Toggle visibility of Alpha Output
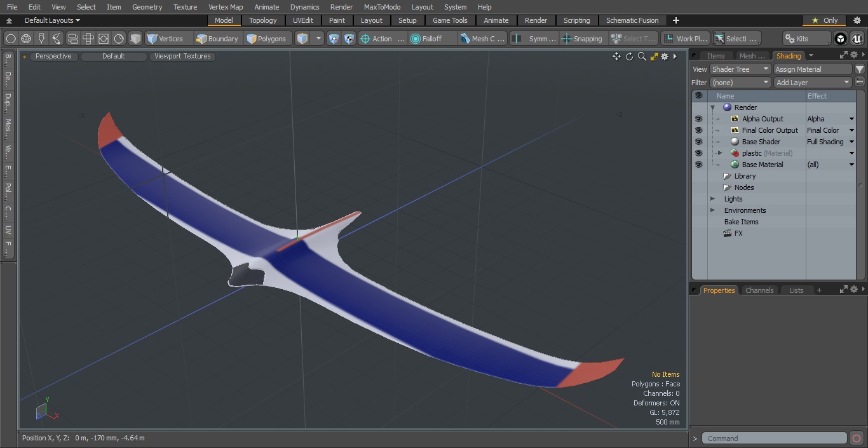The image size is (868, 448). click(699, 119)
